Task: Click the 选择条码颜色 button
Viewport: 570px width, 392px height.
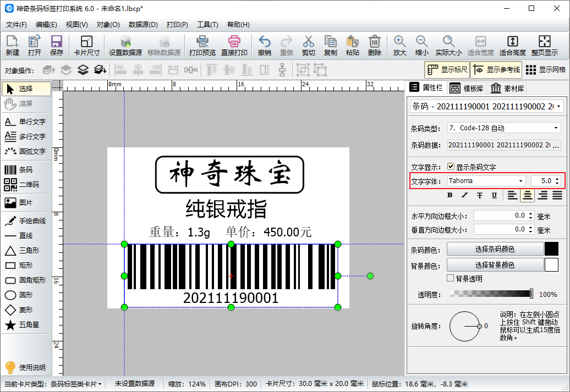Action: (495, 249)
